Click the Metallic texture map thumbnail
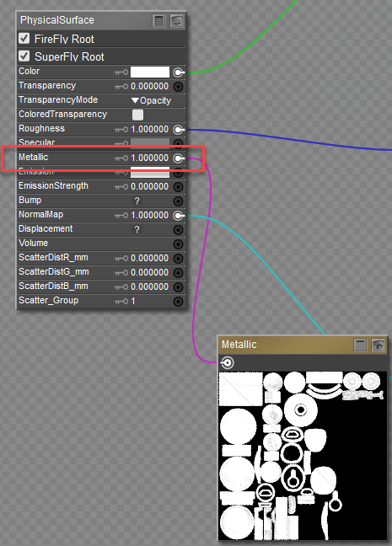This screenshot has height=546, width=392. [303, 456]
